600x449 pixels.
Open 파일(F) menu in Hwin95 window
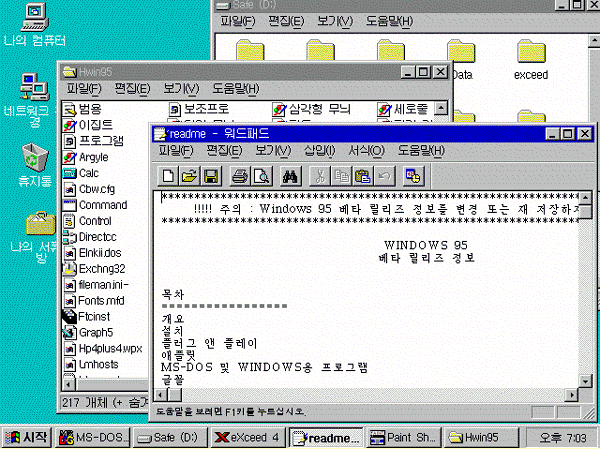click(x=84, y=89)
